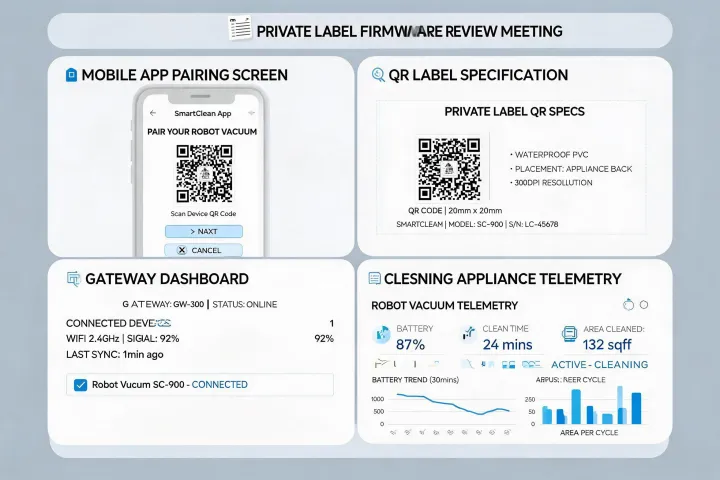
Task: Tap the back arrow in SmartClean App
Action: point(153,113)
